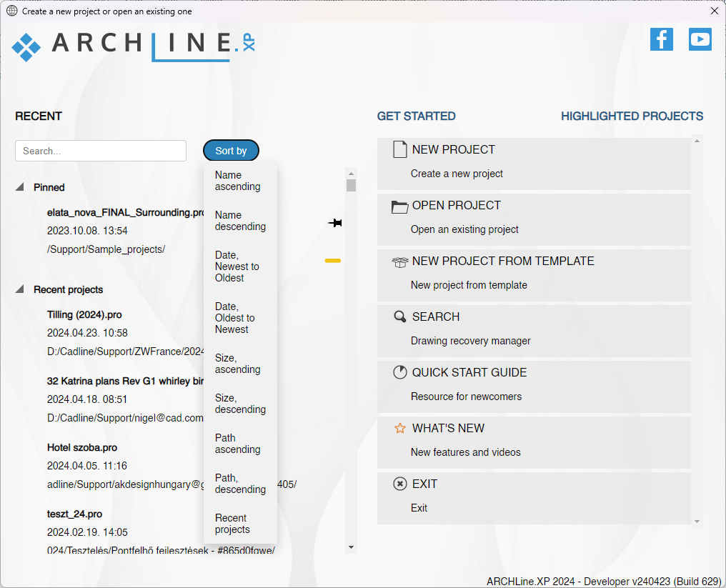Click the recent projects Search field
Screen dimensions: 726x588
click(101, 151)
